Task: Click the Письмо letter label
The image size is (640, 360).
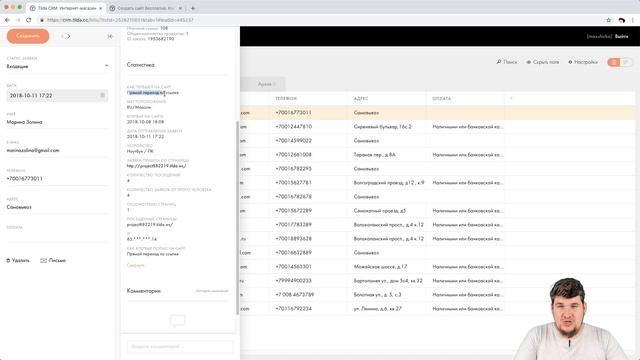Action: click(x=57, y=260)
